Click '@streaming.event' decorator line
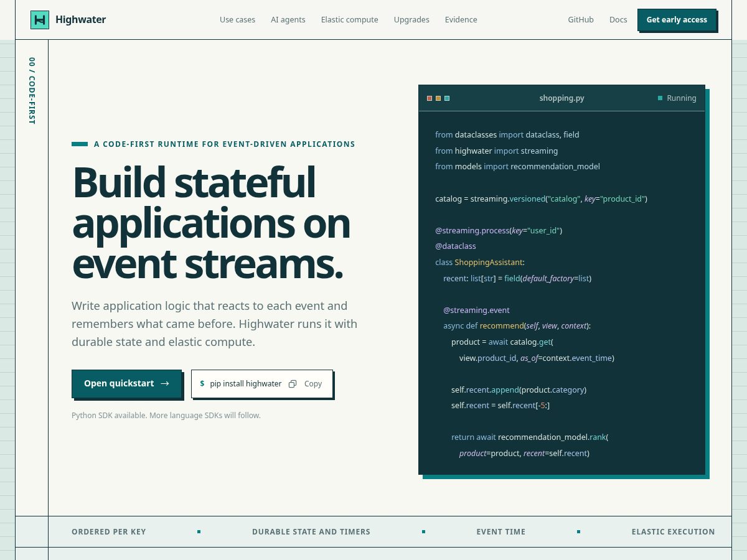 point(476,310)
